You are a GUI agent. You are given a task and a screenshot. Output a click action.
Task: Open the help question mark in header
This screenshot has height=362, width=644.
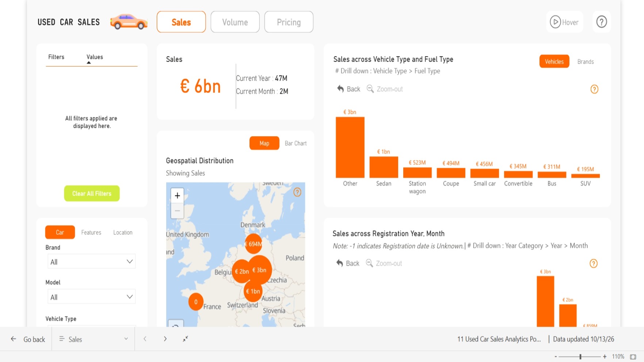[x=602, y=22]
